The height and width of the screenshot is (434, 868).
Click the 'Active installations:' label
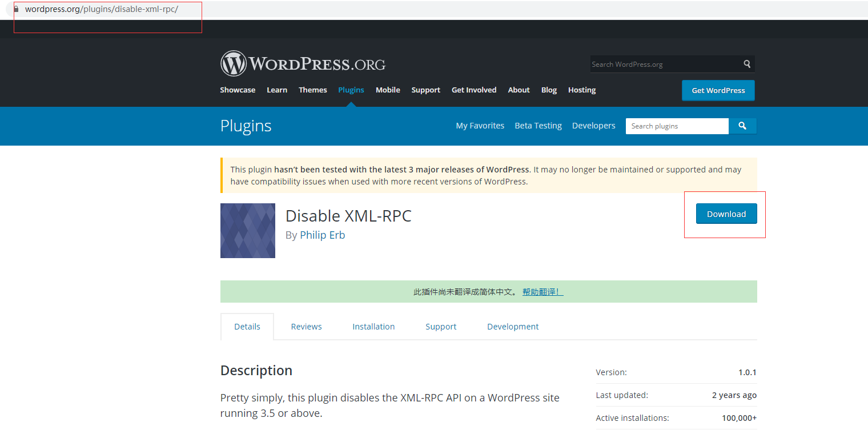(632, 418)
